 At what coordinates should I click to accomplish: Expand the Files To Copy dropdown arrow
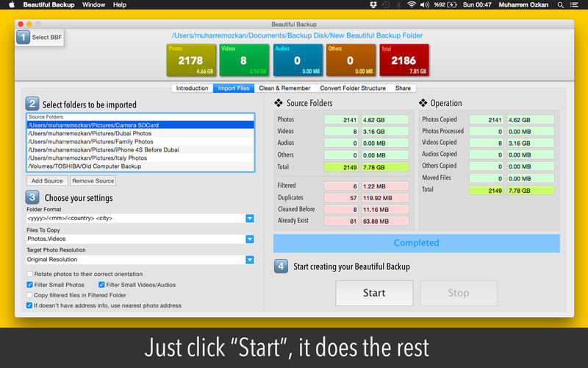point(250,238)
